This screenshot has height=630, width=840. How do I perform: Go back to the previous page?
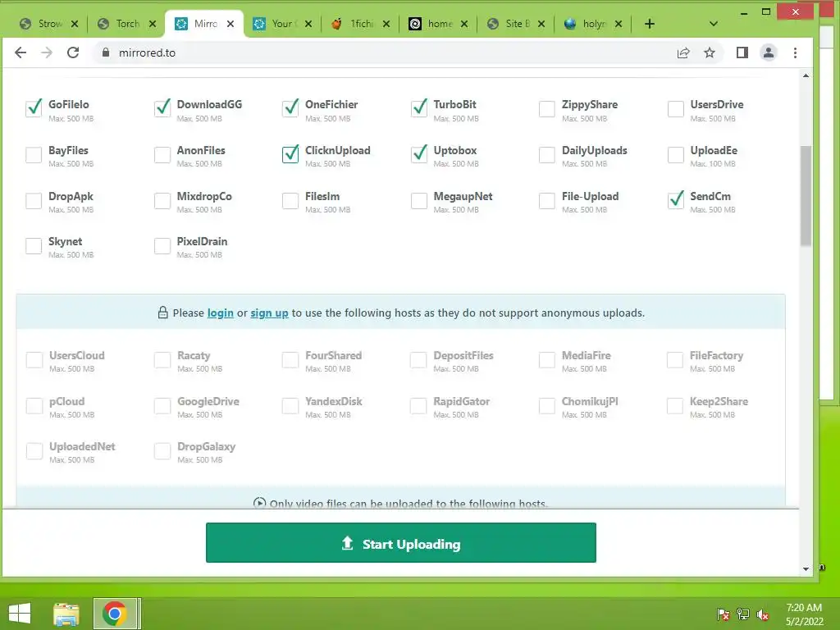pos(21,52)
